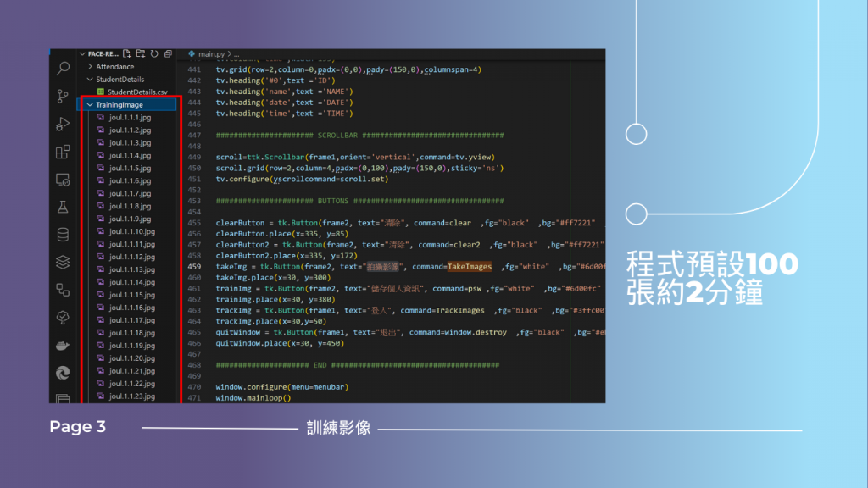The image size is (868, 488).
Task: Expand the Attendance folder
Action: [x=90, y=66]
